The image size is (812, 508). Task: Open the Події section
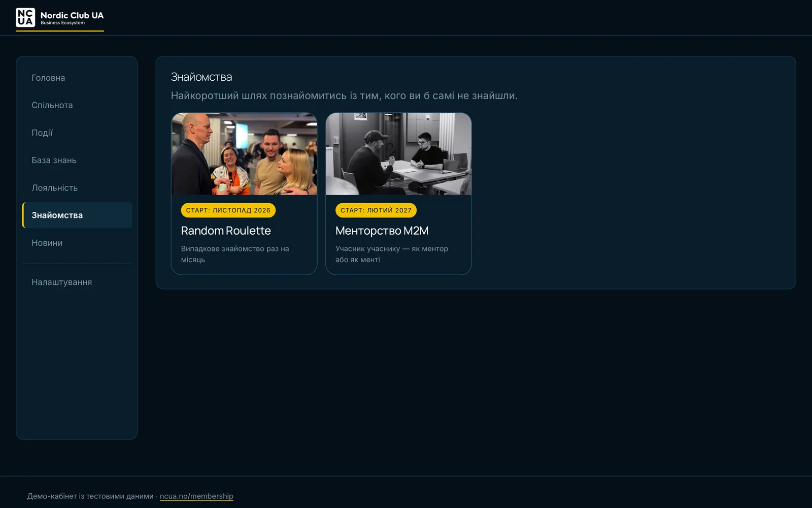(77, 133)
